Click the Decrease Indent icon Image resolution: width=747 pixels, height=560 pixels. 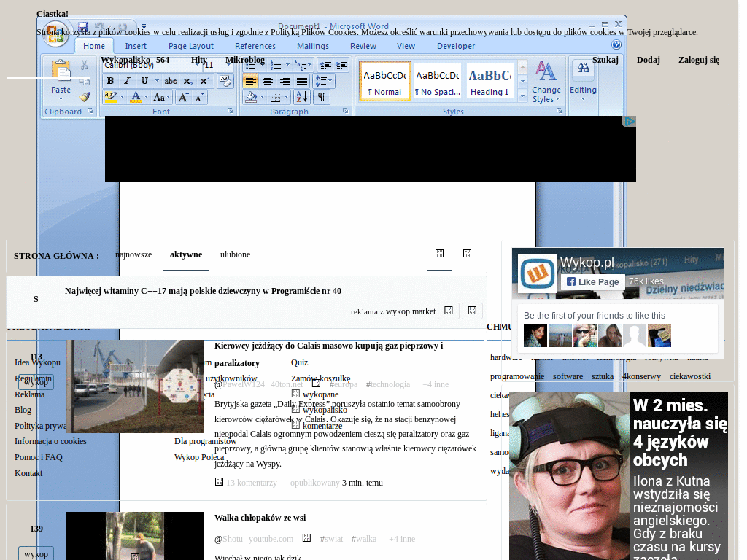coord(325,65)
